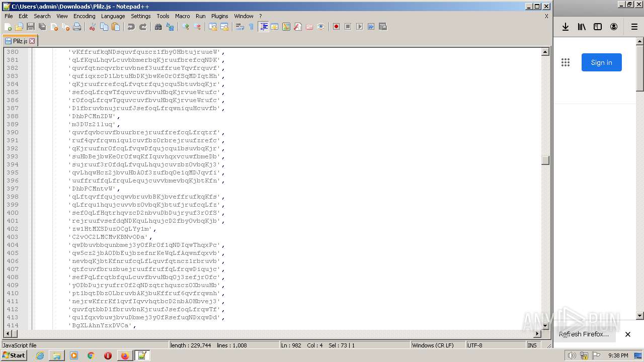Toggle Function List panel icon

click(298, 27)
